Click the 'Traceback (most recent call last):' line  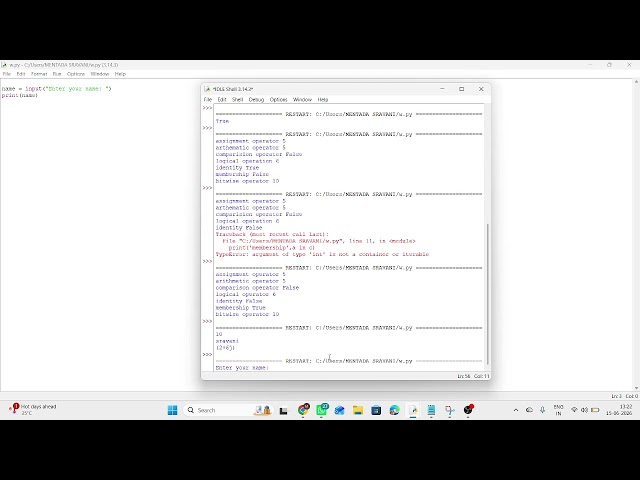(272, 234)
